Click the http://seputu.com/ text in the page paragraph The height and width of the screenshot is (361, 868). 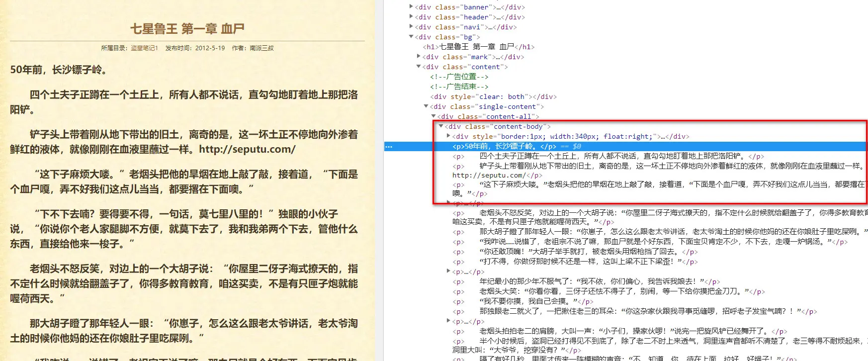point(247,149)
